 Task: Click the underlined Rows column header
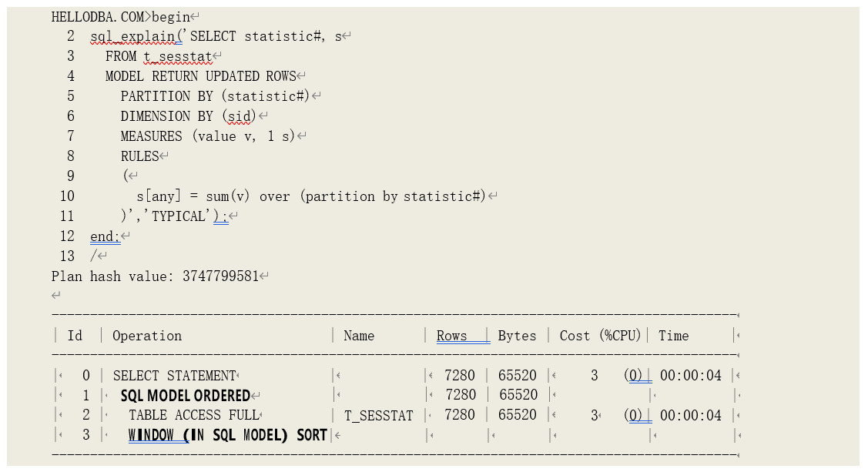point(452,336)
